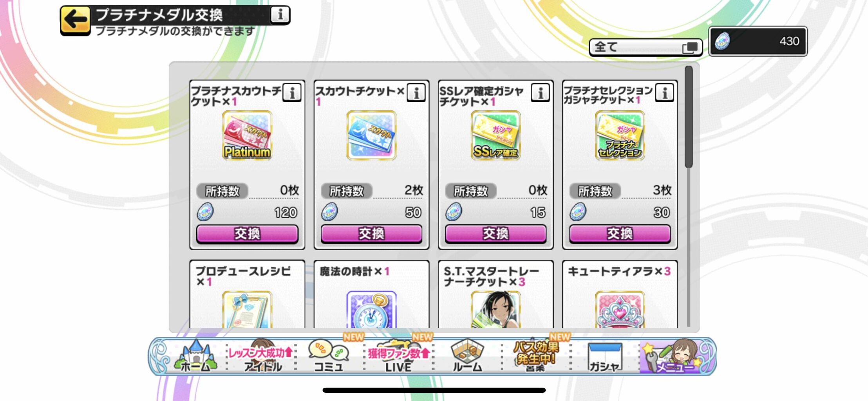Open info icon beside プラチナメダル交換 title

click(280, 15)
